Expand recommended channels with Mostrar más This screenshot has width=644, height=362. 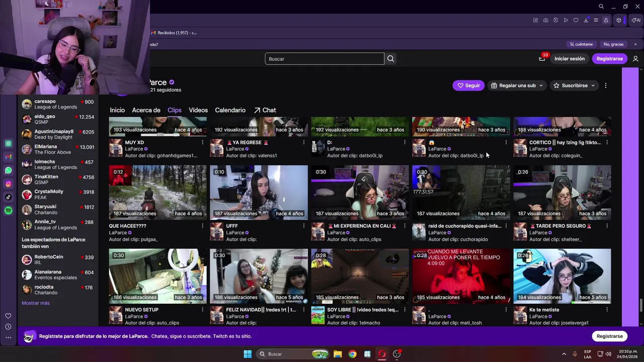36,303
